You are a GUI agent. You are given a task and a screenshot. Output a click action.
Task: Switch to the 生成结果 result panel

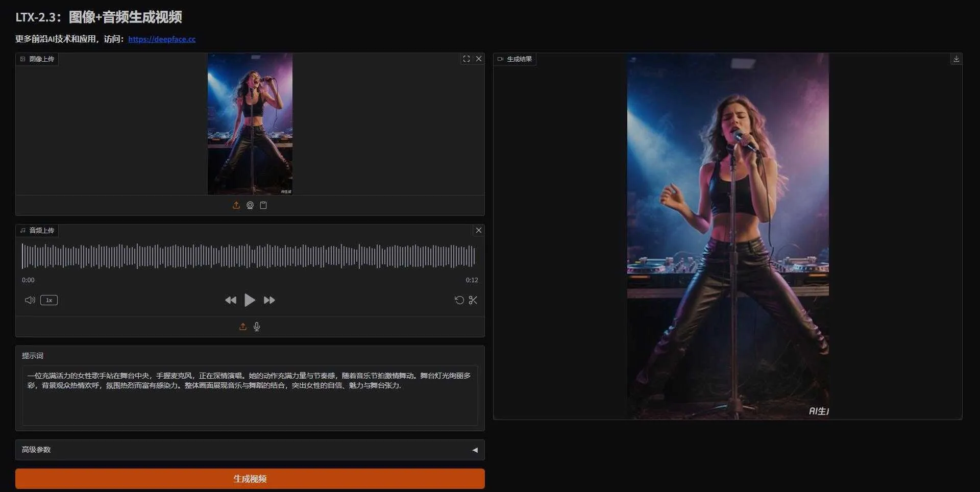(514, 59)
